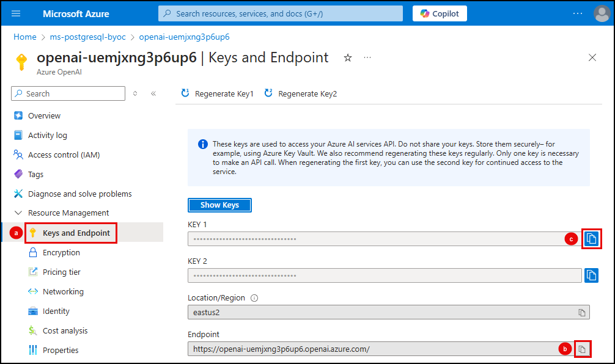Open the openai-uemjxng3p6up6 breadcrumb link

[x=185, y=37]
